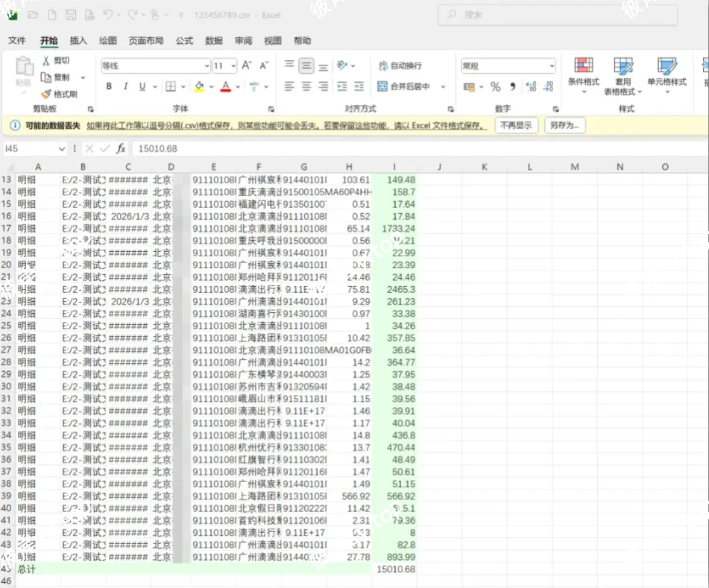Click the Save As (另存为...) button

(x=564, y=125)
